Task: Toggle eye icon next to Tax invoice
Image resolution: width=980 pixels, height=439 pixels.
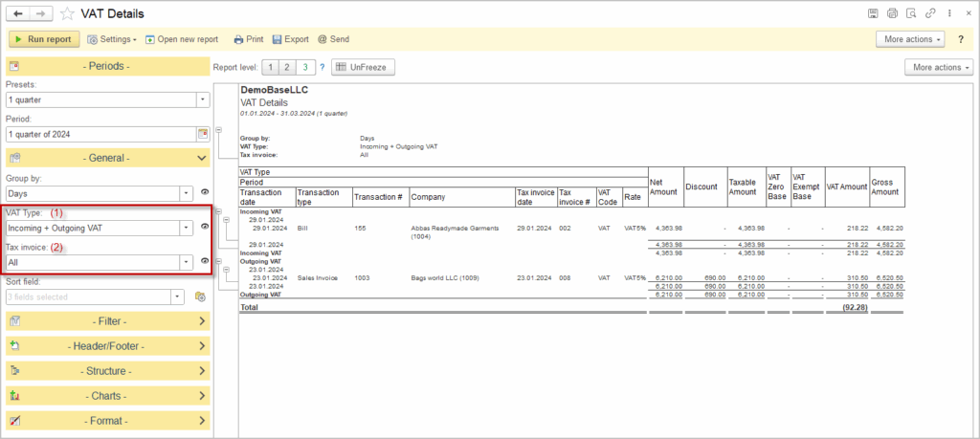Action: coord(204,262)
